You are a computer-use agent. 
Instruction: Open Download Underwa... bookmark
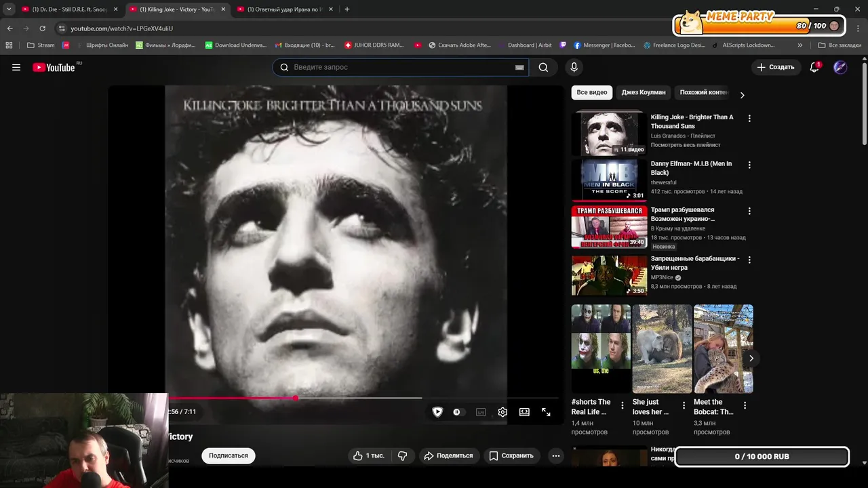236,45
